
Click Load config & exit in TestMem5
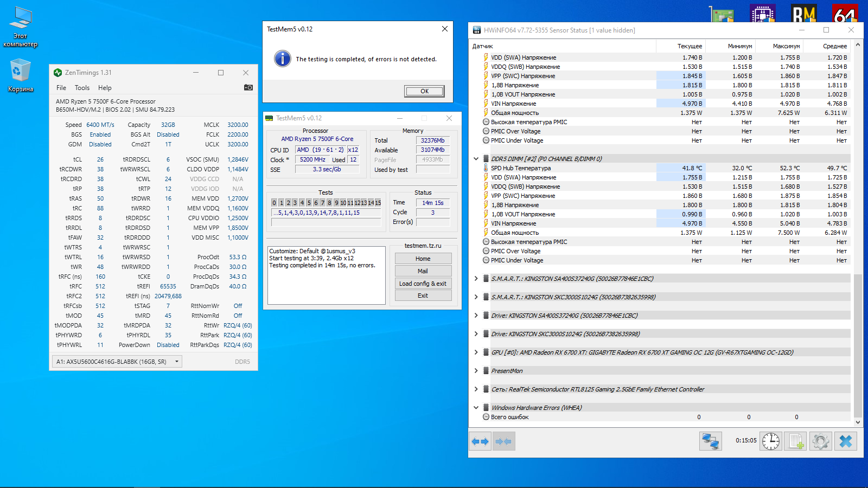coord(423,284)
